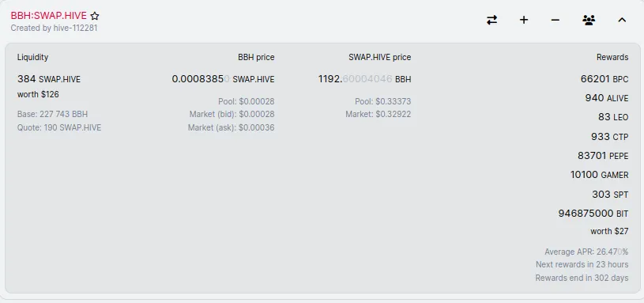Image resolution: width=644 pixels, height=303 pixels.
Task: Click the 946875000 BIT reward entry
Action: 593,214
